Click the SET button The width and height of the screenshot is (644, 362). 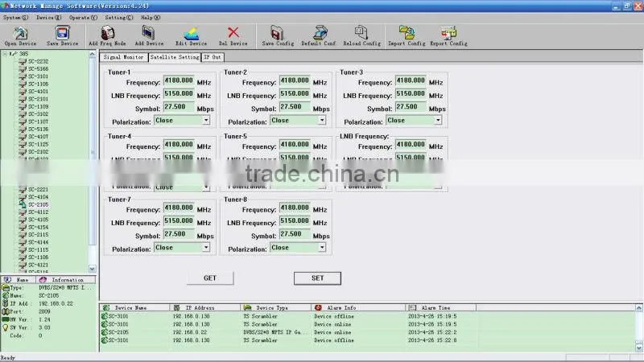click(x=317, y=278)
